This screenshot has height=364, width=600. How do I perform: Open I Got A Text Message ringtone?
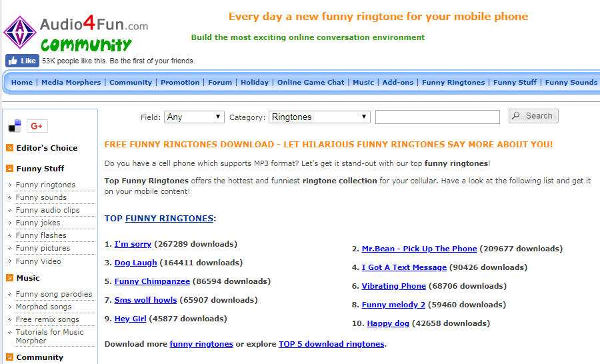point(404,267)
